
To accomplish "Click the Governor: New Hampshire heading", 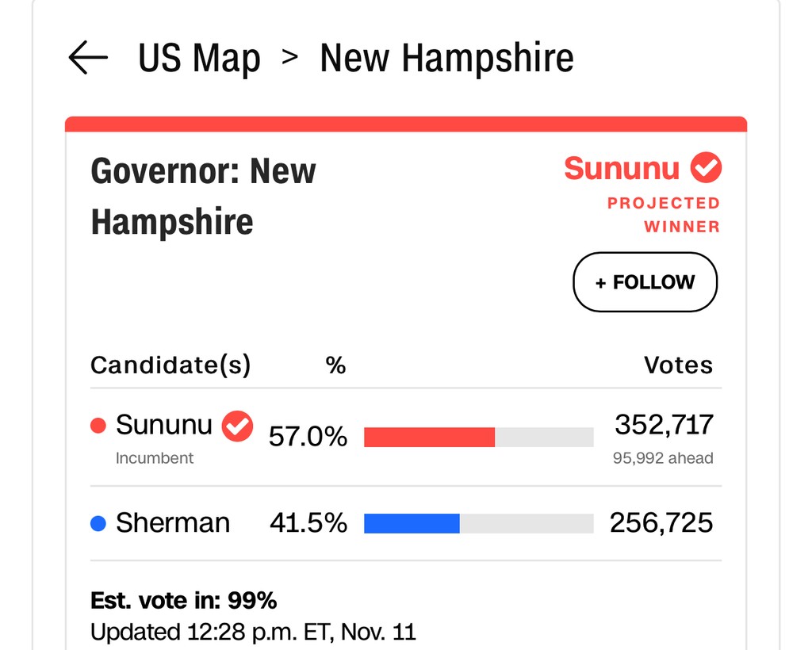I will (203, 196).
